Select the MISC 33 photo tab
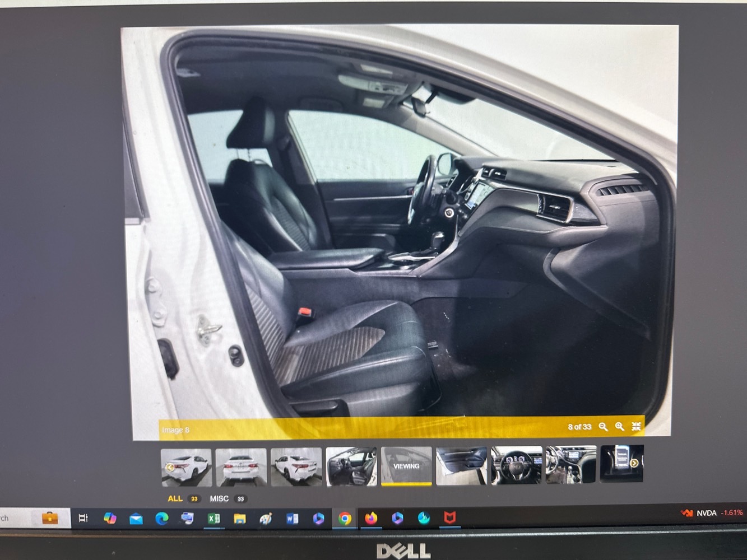The image size is (747, 560). (228, 498)
